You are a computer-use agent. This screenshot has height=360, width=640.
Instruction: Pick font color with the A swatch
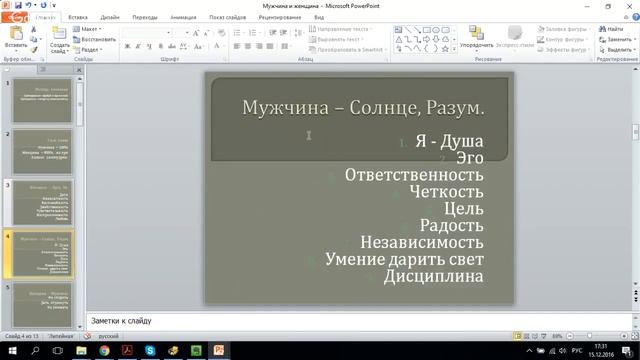coord(217,47)
